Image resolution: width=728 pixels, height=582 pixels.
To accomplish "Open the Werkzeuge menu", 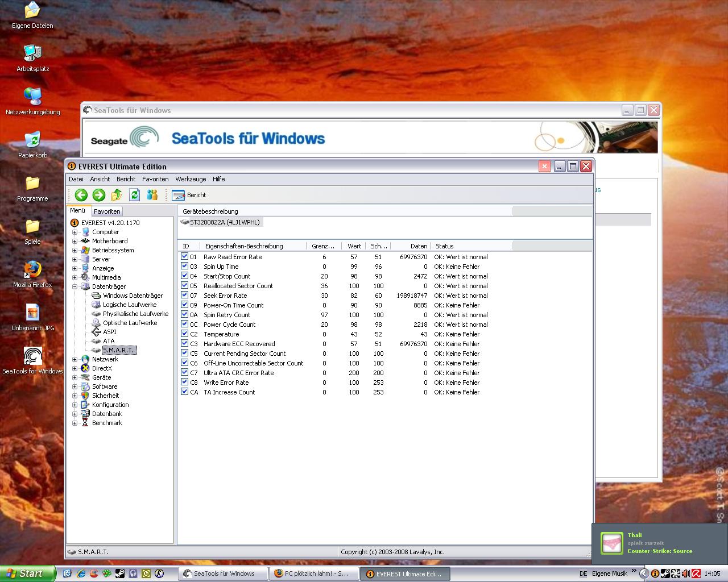I will tap(191, 179).
